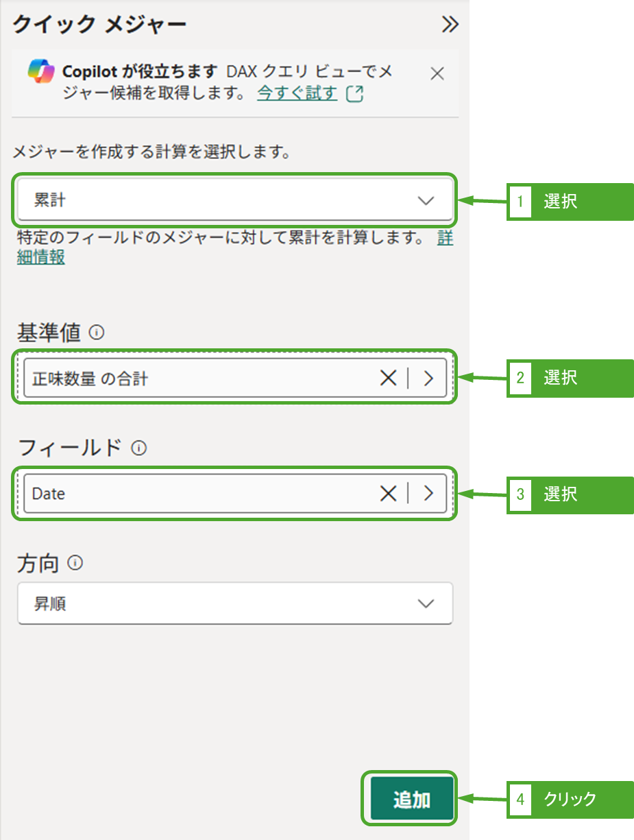Viewport: 634px width, 840px height.
Task: Open the 今すぐ試す link
Action: tap(297, 93)
